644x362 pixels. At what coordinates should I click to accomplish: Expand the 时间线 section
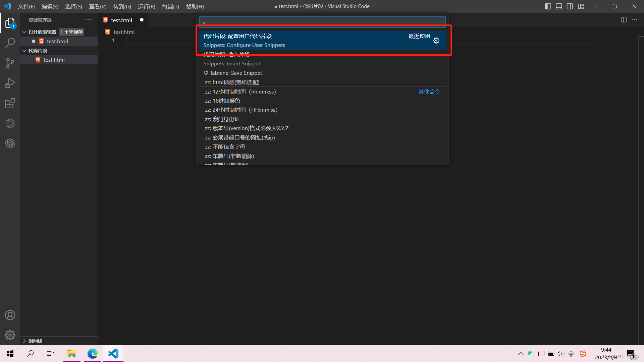coord(24,341)
